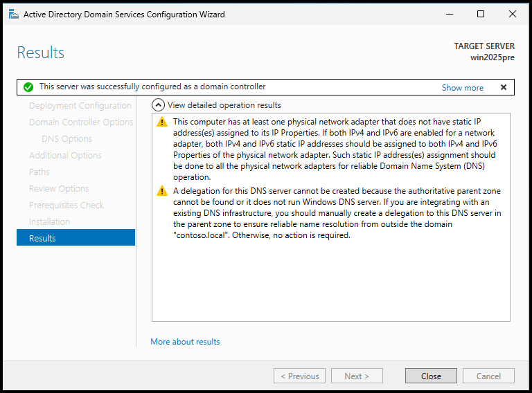Viewport: 532px width, 393px height.
Task: Collapse the detailed operation results chevron
Action: coord(158,105)
